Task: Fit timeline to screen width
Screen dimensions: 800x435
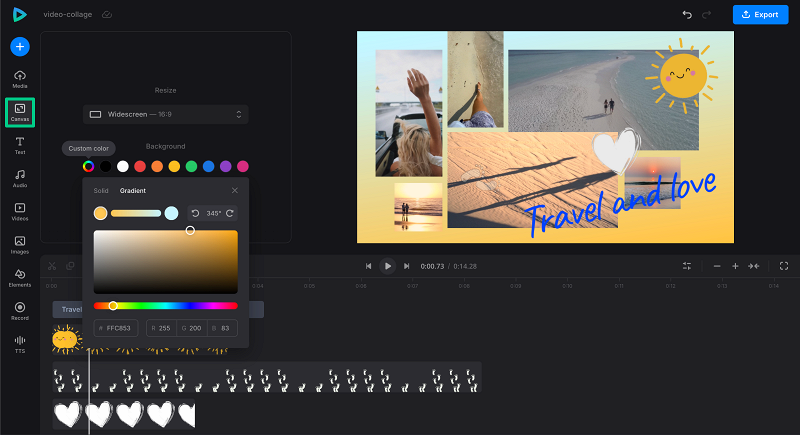Action: pyautogui.click(x=754, y=266)
